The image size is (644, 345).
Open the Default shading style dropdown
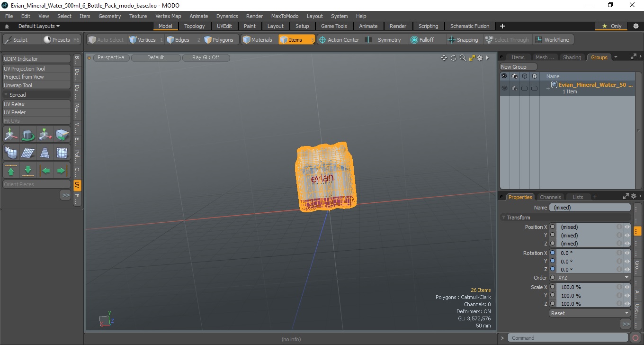[x=155, y=58]
